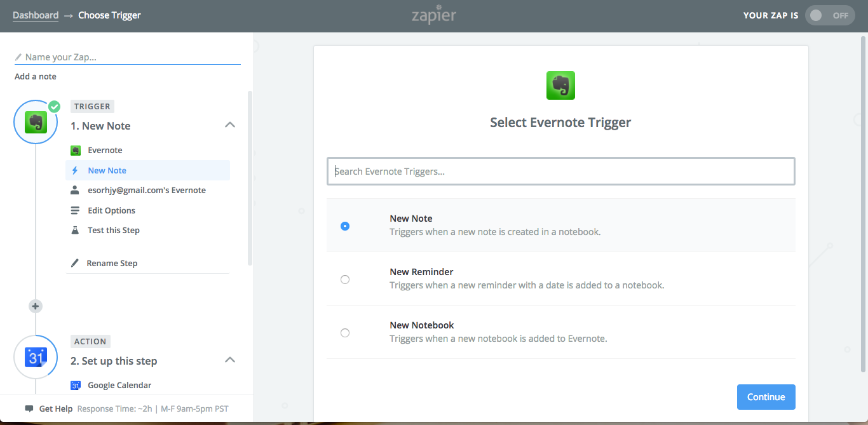Click the 2. Set up this step title
This screenshot has height=425, width=868.
point(114,361)
